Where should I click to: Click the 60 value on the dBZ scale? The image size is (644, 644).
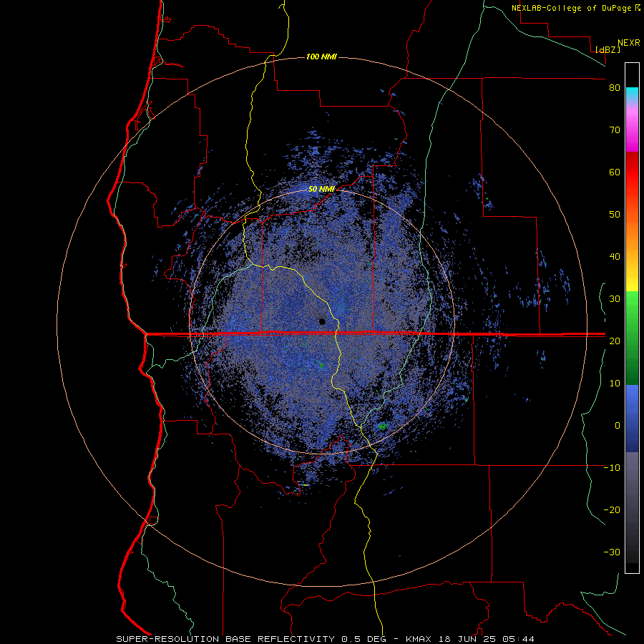point(615,172)
